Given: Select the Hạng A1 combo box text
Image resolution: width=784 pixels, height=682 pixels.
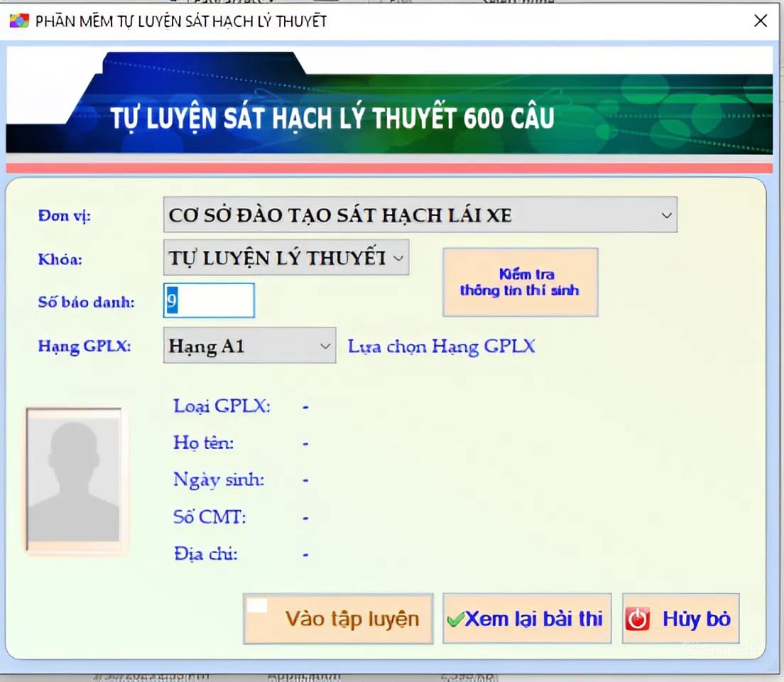Looking at the screenshot, I should [207, 346].
